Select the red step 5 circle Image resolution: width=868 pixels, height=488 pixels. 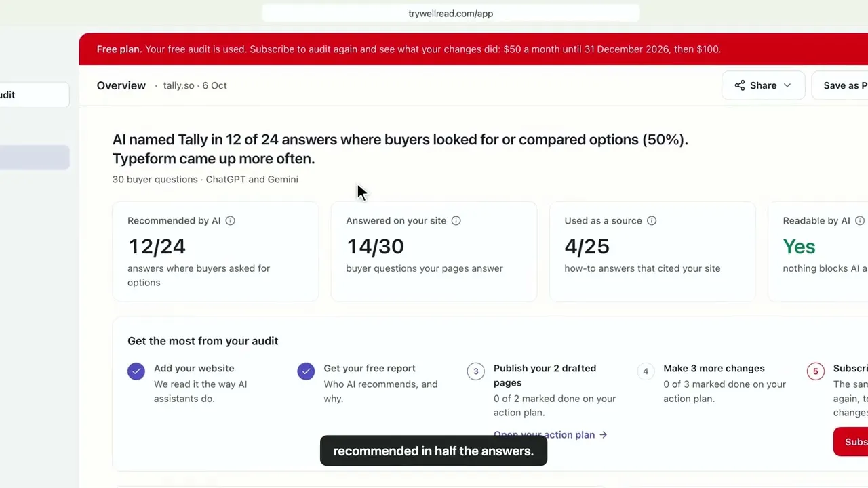click(x=816, y=371)
